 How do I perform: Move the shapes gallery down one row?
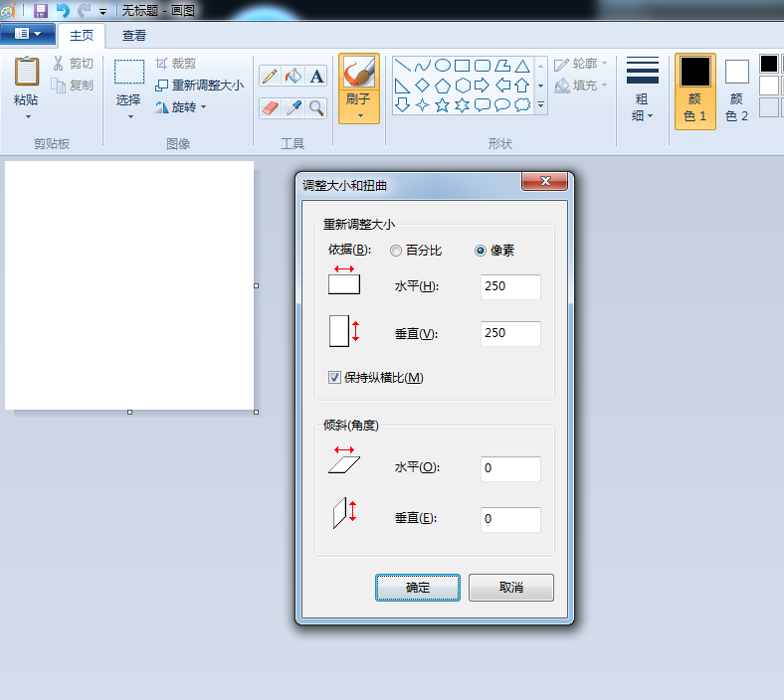point(540,86)
